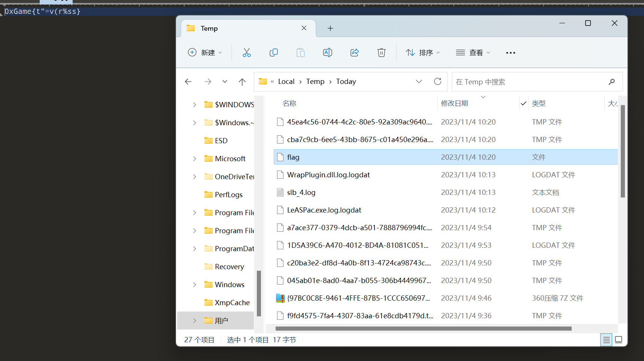Switch to details view layout toggle

coord(606,340)
